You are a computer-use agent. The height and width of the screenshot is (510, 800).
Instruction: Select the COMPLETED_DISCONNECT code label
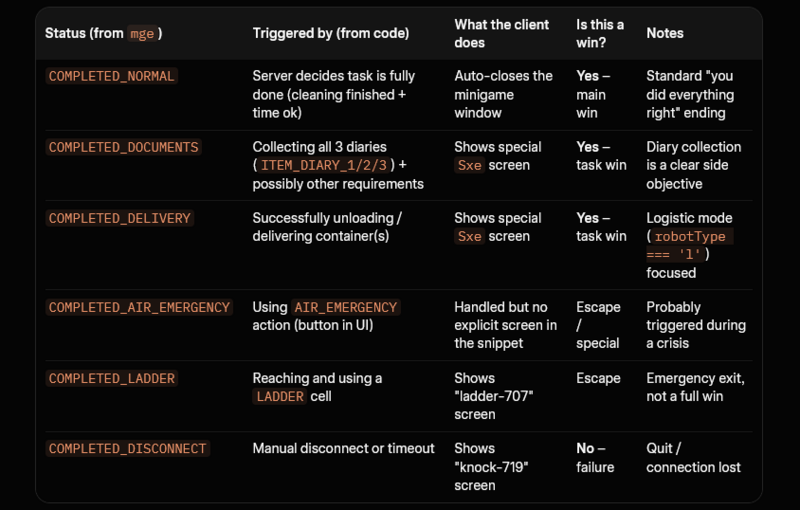tap(127, 448)
